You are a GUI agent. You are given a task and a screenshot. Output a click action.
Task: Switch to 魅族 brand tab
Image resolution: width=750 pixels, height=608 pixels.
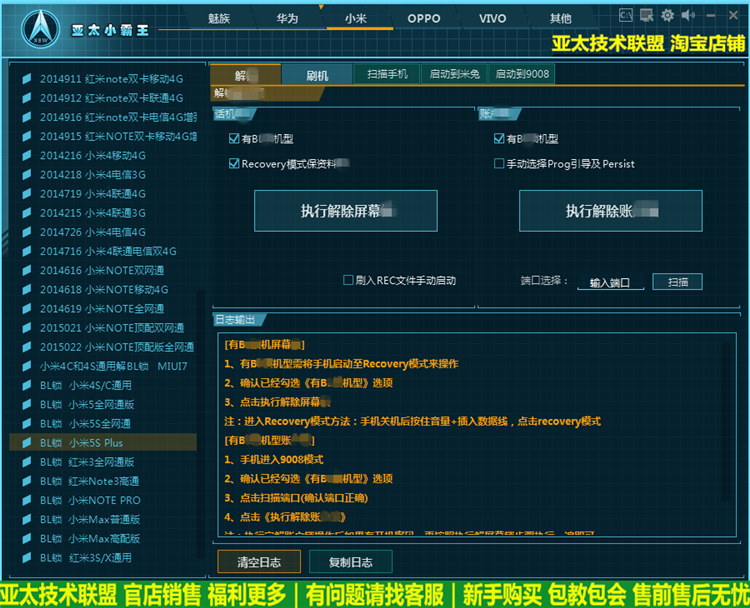pos(219,18)
